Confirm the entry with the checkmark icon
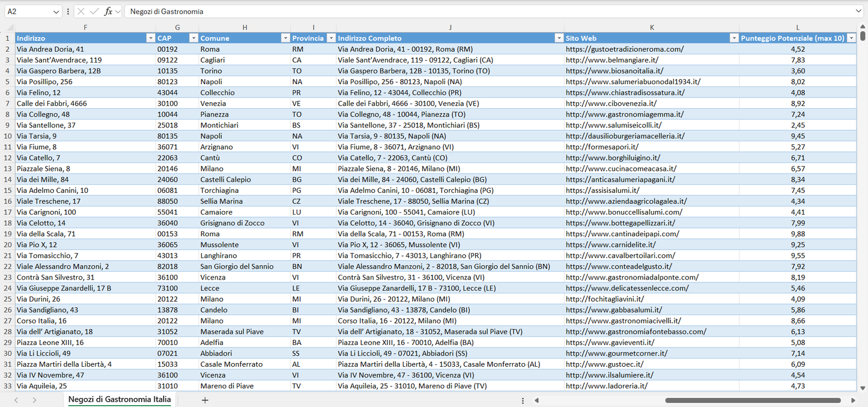The height and width of the screenshot is (407, 868). [x=93, y=11]
